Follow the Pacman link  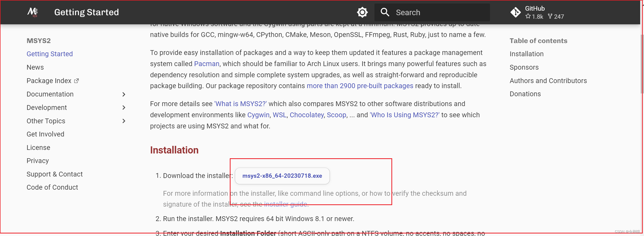(x=207, y=64)
